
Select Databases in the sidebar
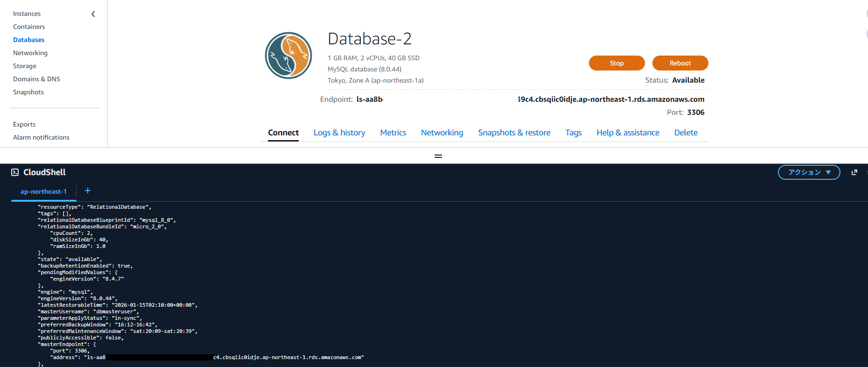tap(29, 40)
